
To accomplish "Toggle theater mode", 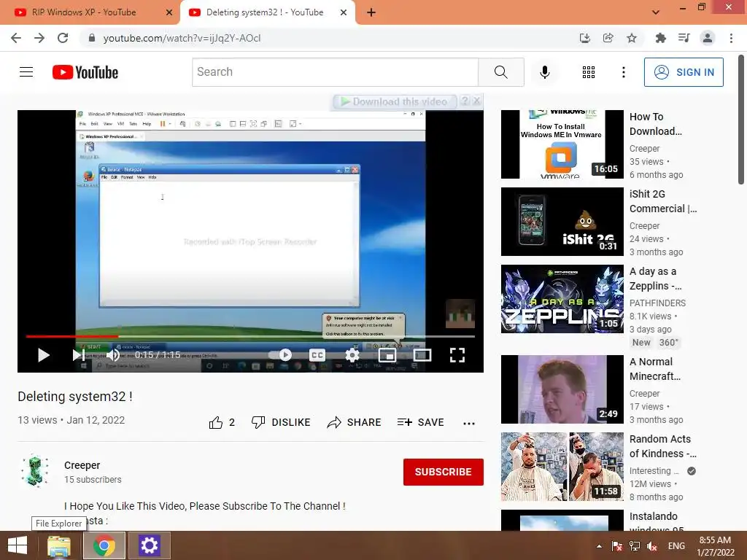I will [x=422, y=355].
